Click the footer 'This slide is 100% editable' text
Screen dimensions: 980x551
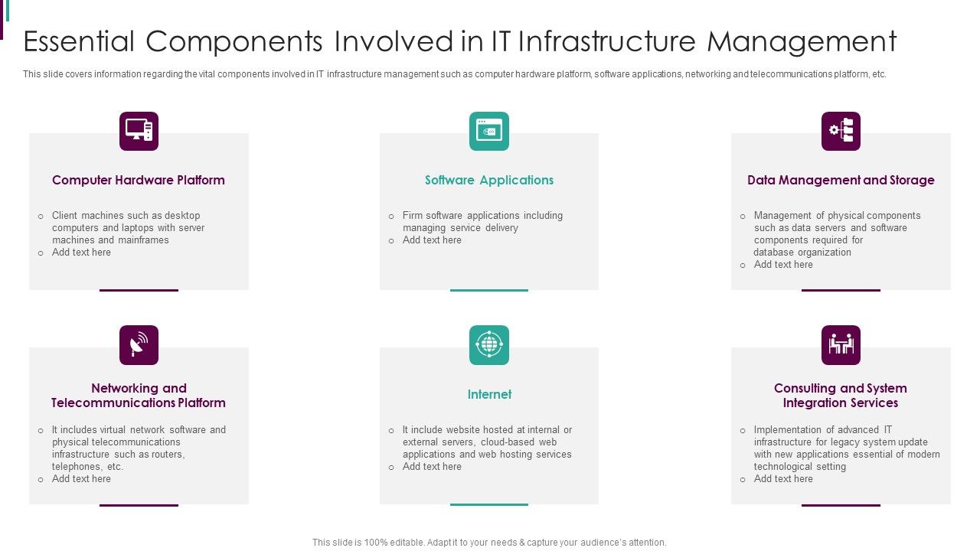coord(489,543)
